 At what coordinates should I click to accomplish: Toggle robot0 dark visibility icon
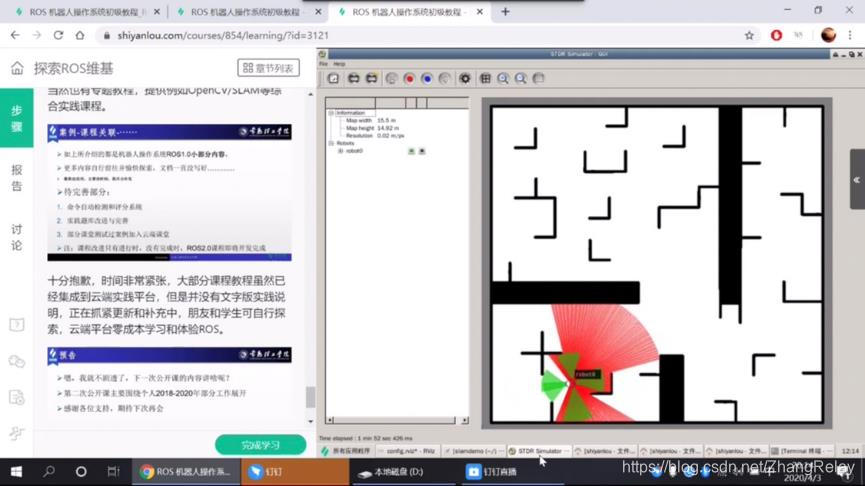click(x=422, y=151)
